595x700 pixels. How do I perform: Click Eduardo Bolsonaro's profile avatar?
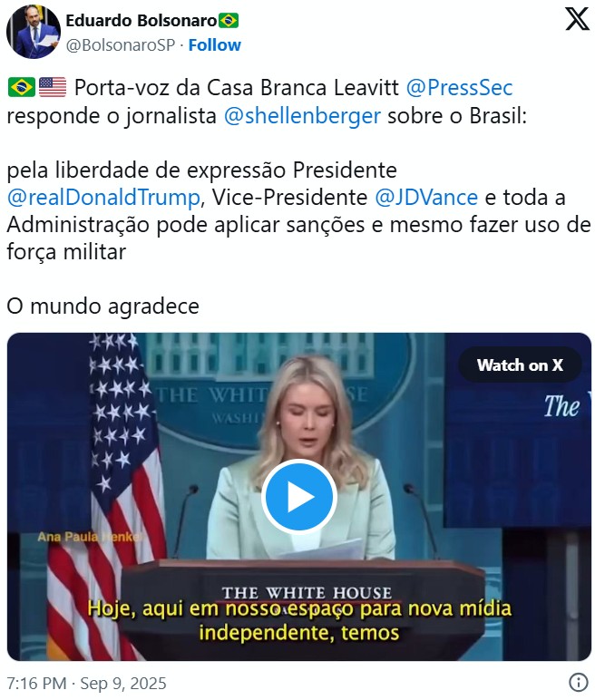(33, 32)
